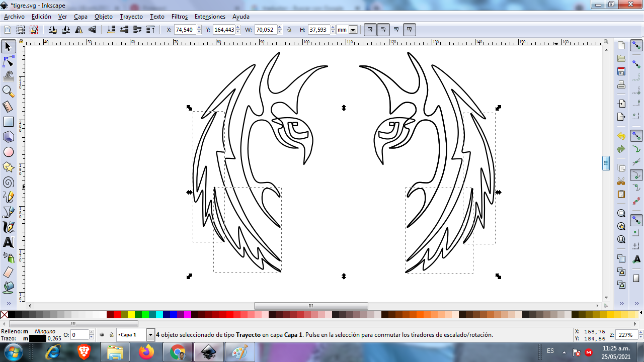Image resolution: width=644 pixels, height=362 pixels.
Task: Select the Paint bucket tool
Action: 8,288
